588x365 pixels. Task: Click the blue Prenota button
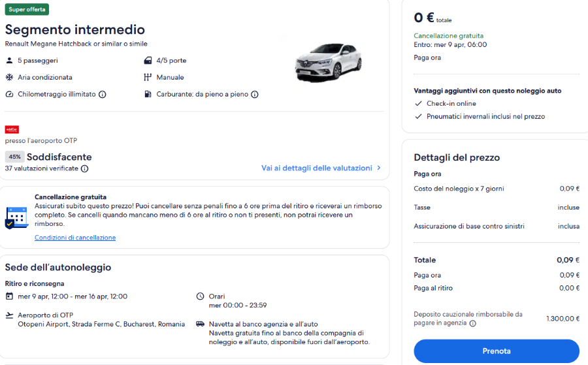pos(497,351)
